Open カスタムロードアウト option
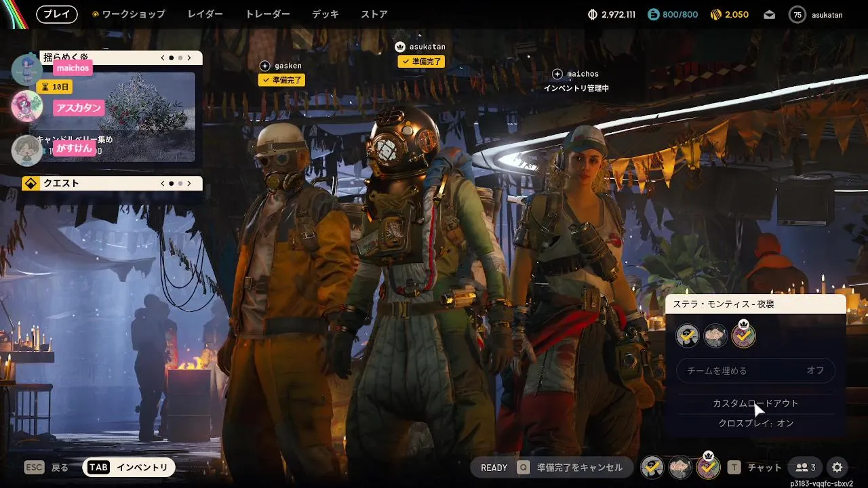The image size is (868, 488). pyautogui.click(x=755, y=403)
